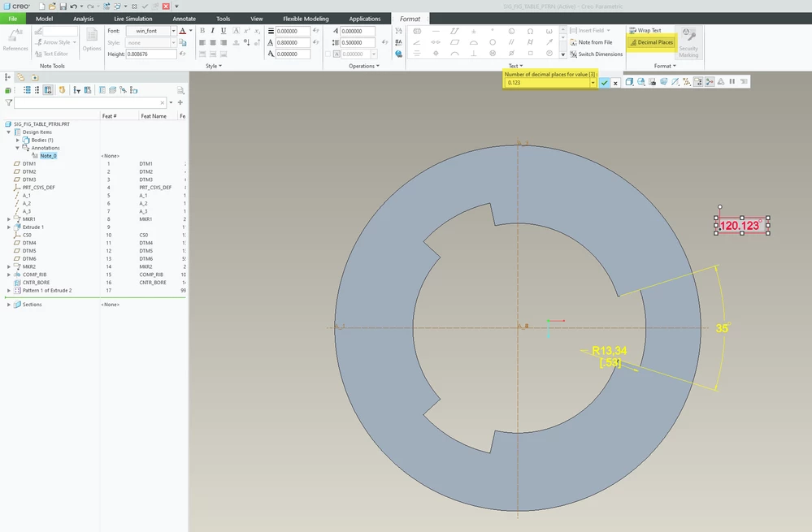Open the Live Simulation tab
This screenshot has width=812, height=532.
[x=133, y=19]
